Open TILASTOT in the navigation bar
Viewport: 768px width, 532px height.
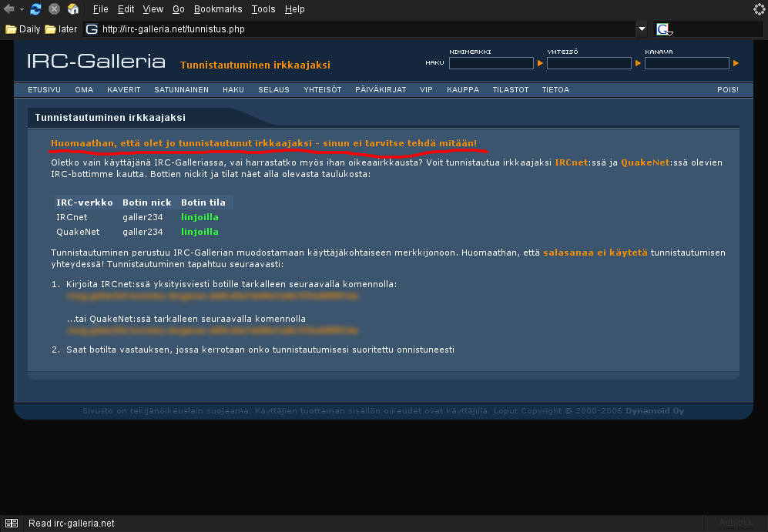point(511,90)
